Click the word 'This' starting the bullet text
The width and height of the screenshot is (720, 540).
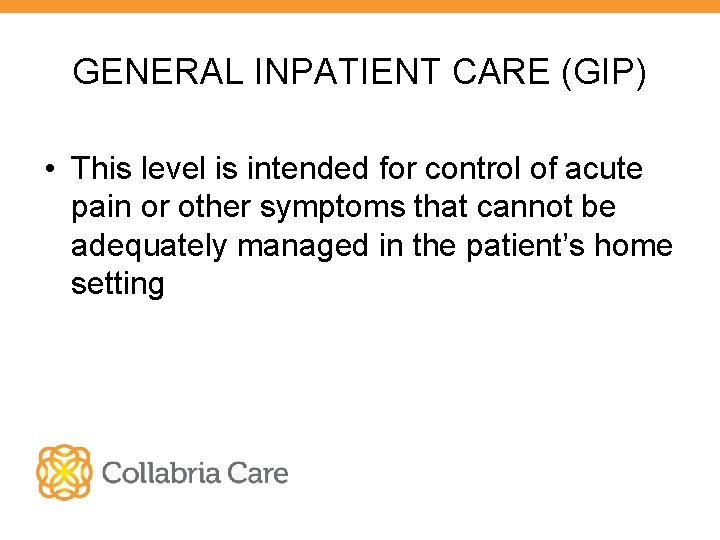[101, 168]
